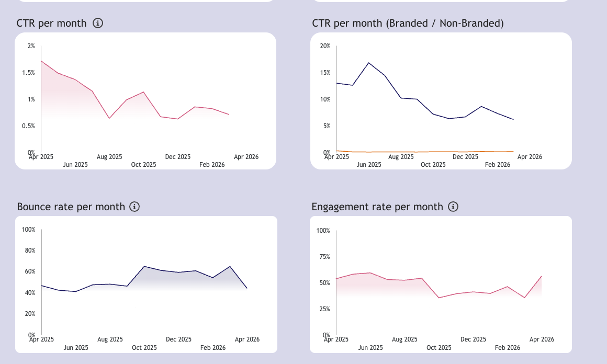Open the Bounce rate per month info tooltip
Image resolution: width=607 pixels, height=364 pixels.
(x=135, y=207)
